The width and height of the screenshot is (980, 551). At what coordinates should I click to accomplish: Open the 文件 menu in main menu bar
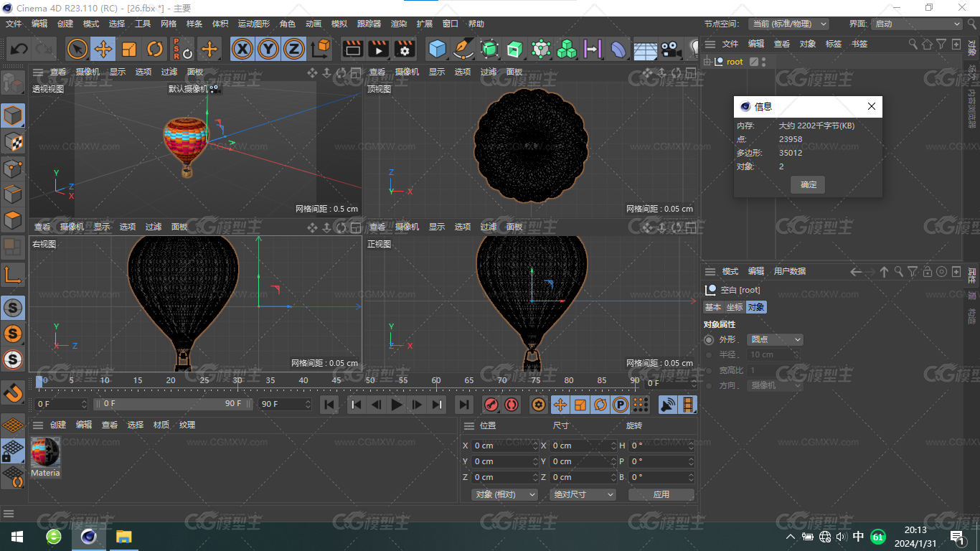point(14,24)
